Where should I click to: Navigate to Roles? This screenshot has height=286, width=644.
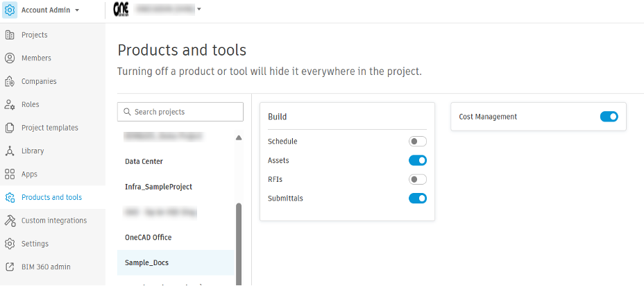[31, 104]
